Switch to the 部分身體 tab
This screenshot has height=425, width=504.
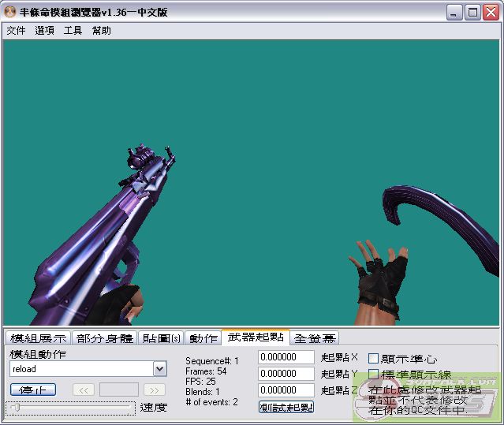tap(105, 338)
